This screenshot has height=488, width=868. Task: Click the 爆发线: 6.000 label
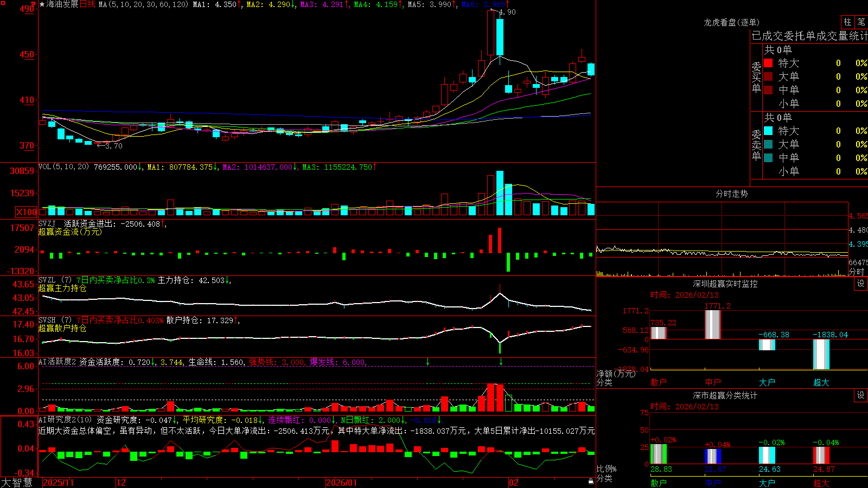click(337, 362)
